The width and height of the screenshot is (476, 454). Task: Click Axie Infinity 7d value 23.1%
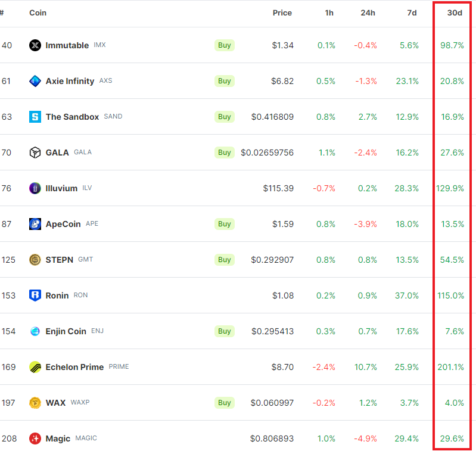click(x=407, y=81)
